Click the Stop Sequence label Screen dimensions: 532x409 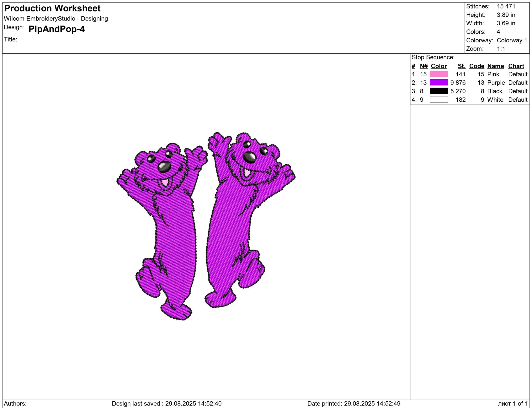coord(433,58)
